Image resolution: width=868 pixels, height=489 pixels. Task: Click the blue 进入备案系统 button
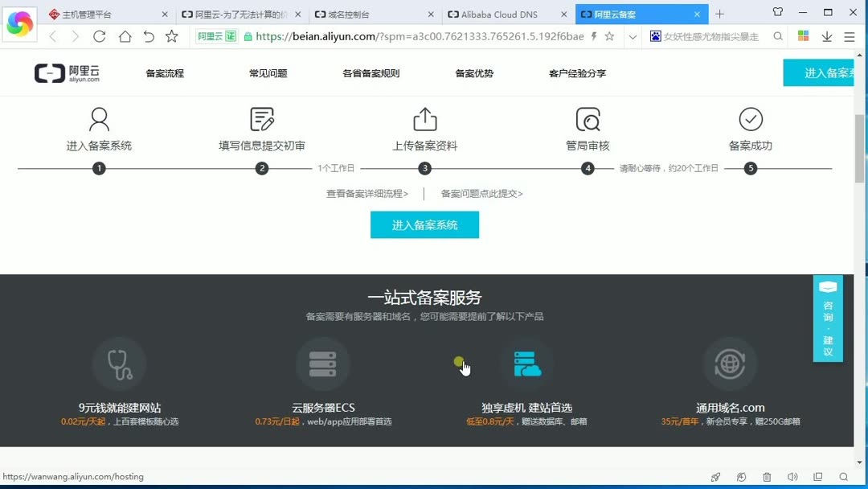424,224
